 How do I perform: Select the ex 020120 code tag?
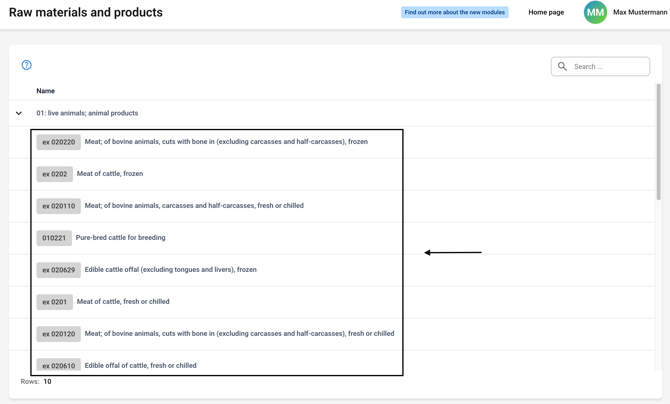(x=58, y=334)
